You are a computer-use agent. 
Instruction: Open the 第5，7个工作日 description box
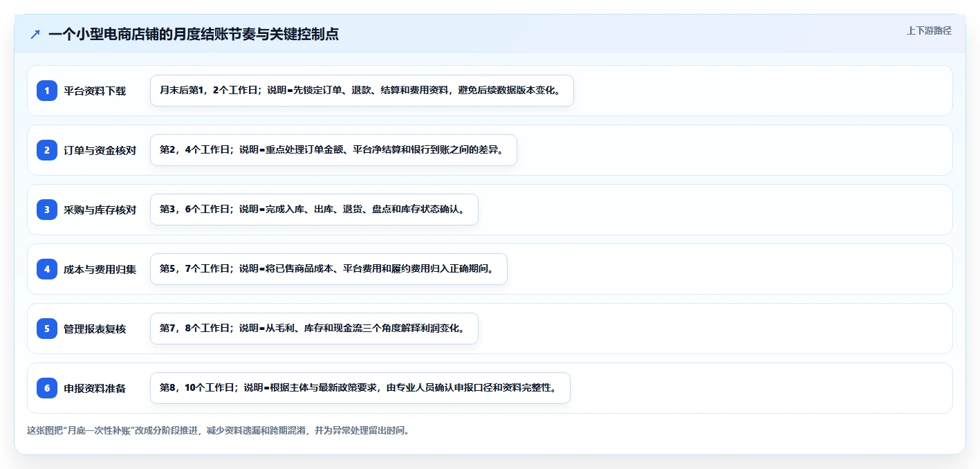point(329,269)
